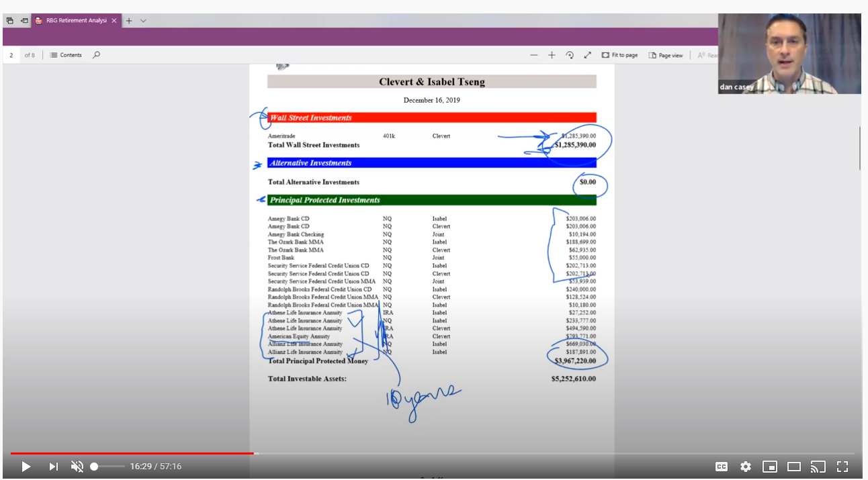
Task: Enter full screen mode
Action: 842,466
